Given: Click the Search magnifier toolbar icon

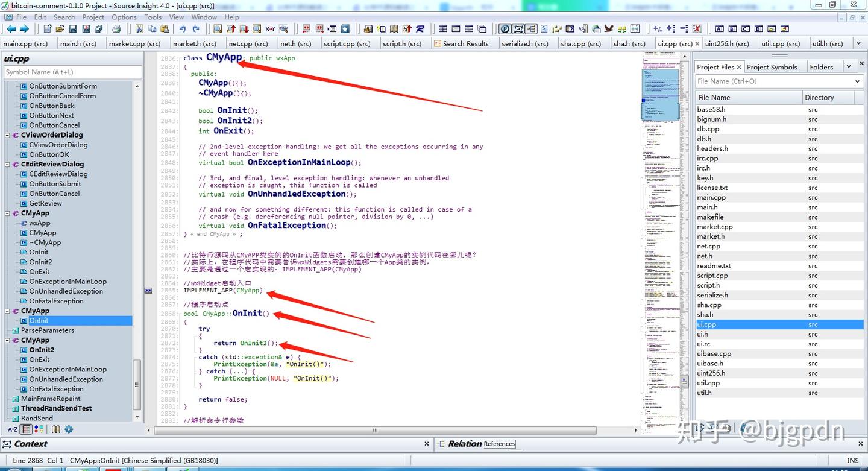Looking at the screenshot, I should point(218,29).
